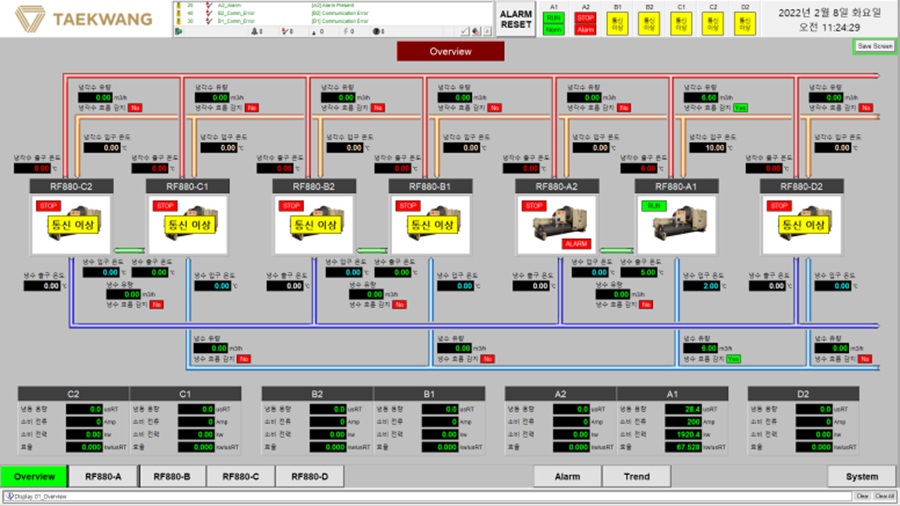This screenshot has height=506, width=900.
Task: Click the last icon in alarm banner toolbar
Action: click(487, 32)
